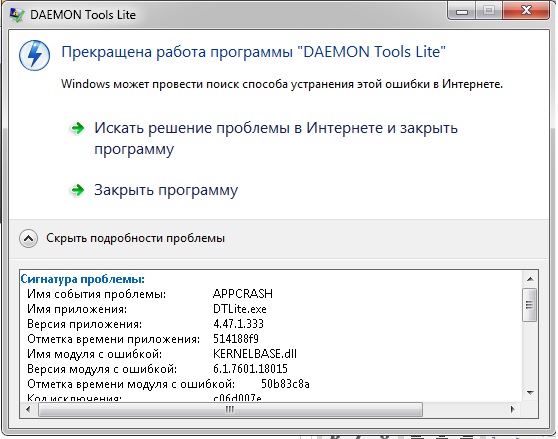Click the minimize button in title bar

[462, 11]
